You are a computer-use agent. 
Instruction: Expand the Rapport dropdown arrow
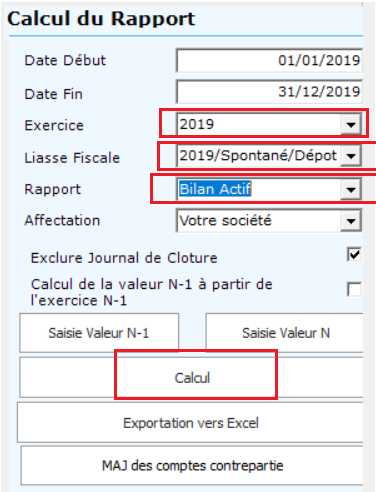351,190
